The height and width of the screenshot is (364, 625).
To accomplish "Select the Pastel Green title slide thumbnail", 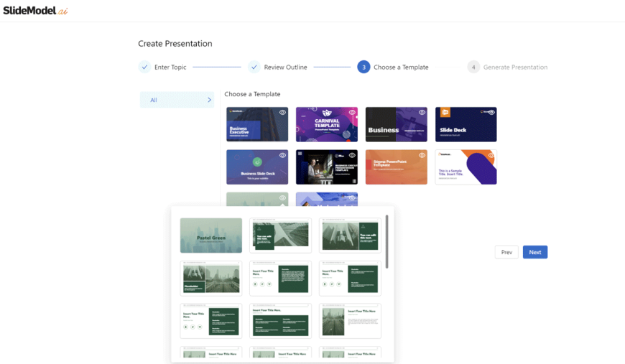I will 210,235.
